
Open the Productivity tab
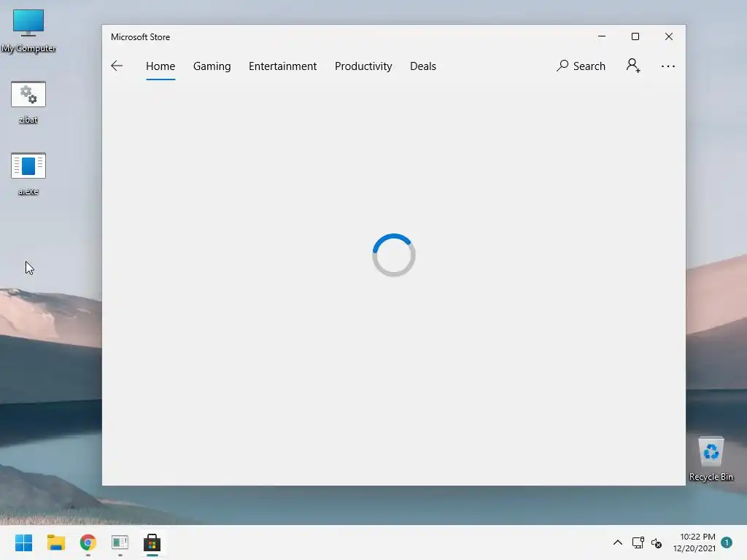click(363, 66)
